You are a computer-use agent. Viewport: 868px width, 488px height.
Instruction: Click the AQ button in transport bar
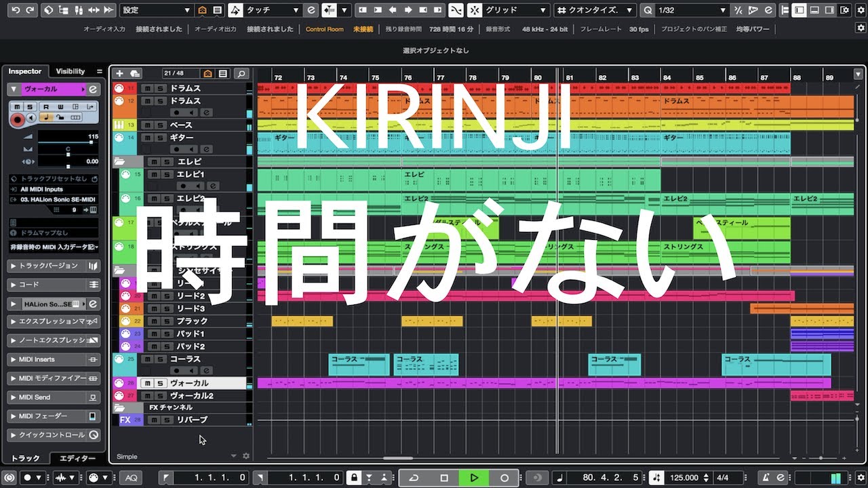[x=131, y=478]
